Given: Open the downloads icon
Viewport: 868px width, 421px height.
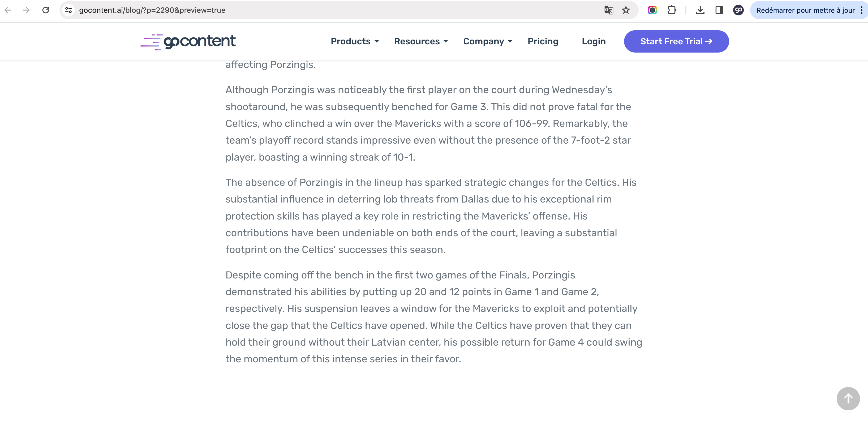Looking at the screenshot, I should [x=700, y=10].
